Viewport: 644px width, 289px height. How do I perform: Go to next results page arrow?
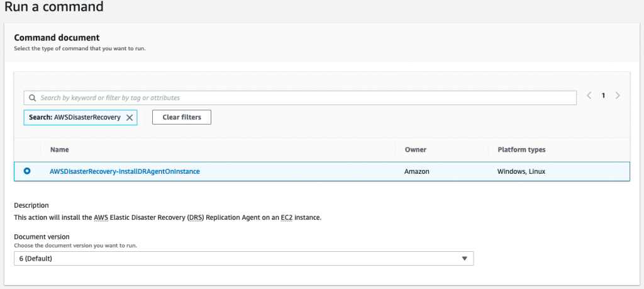618,95
